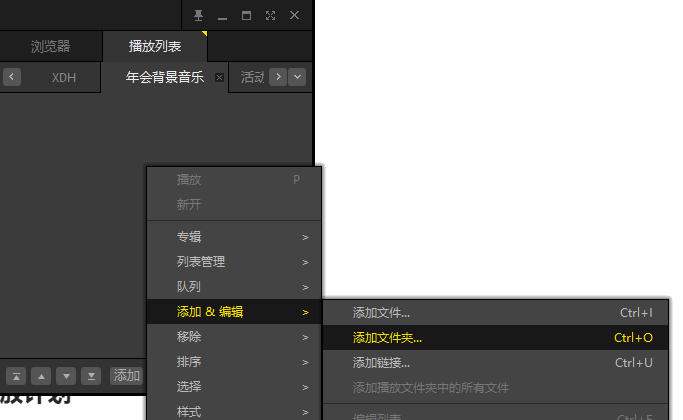This screenshot has width=683, height=420.
Task: Move item to bottom icon
Action: pyautogui.click(x=91, y=376)
